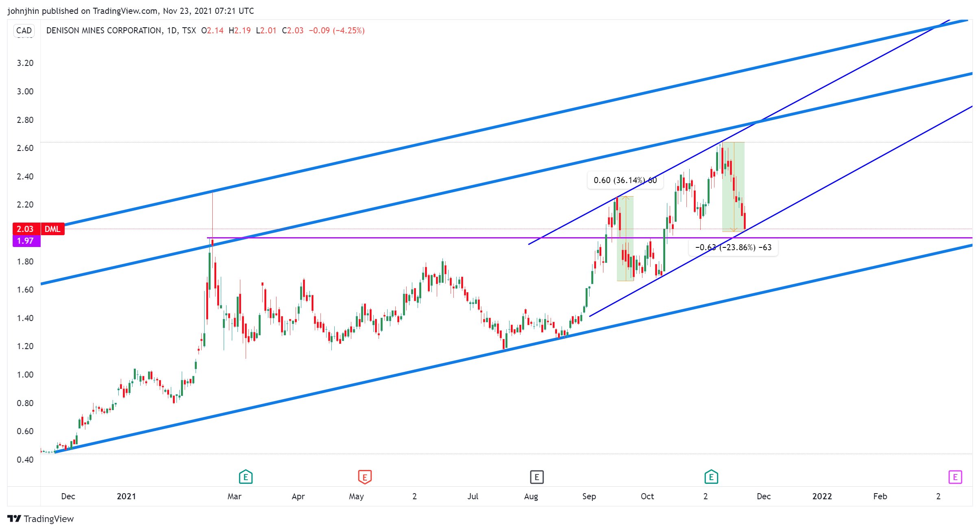Screen dimensions: 980x531
Task: Click the TradingView logo at bottom left
Action: pyautogui.click(x=41, y=519)
